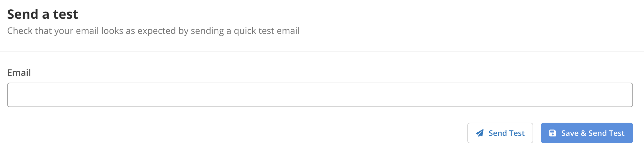Click the paper plane icon
The width and height of the screenshot is (644, 163).
click(480, 133)
